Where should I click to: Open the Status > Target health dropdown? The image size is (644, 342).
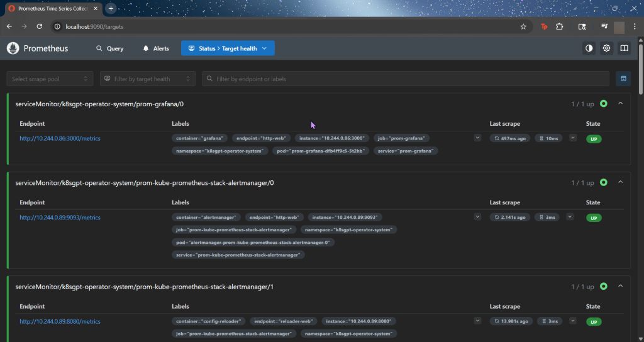[x=228, y=48]
